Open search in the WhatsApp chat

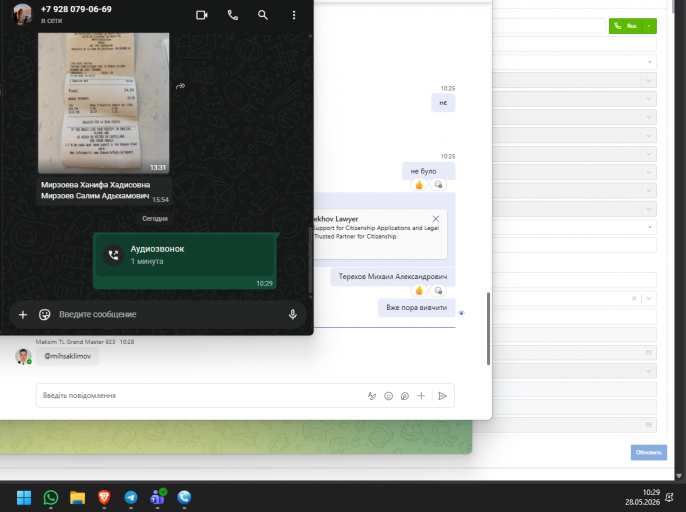click(x=262, y=15)
